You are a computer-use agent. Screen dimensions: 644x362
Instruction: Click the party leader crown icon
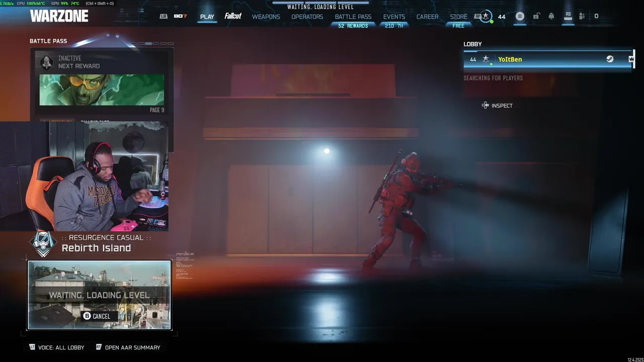tap(631, 59)
